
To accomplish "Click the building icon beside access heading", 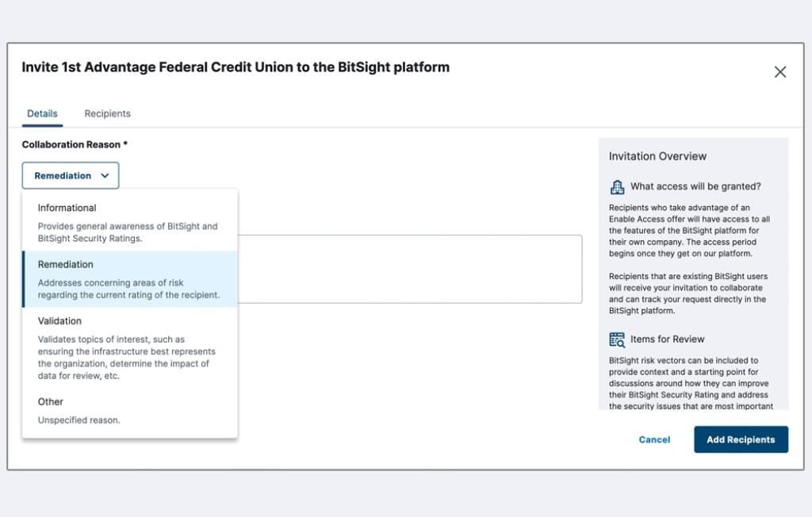I will click(x=617, y=187).
